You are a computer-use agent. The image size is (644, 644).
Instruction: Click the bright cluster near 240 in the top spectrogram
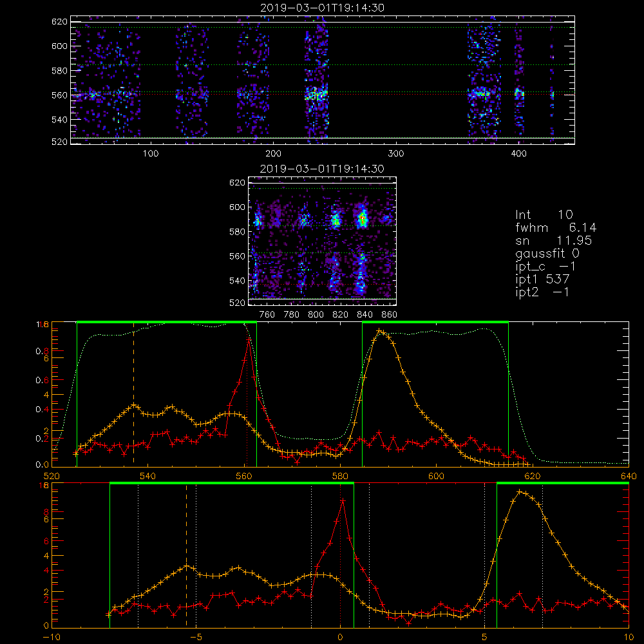point(316,95)
